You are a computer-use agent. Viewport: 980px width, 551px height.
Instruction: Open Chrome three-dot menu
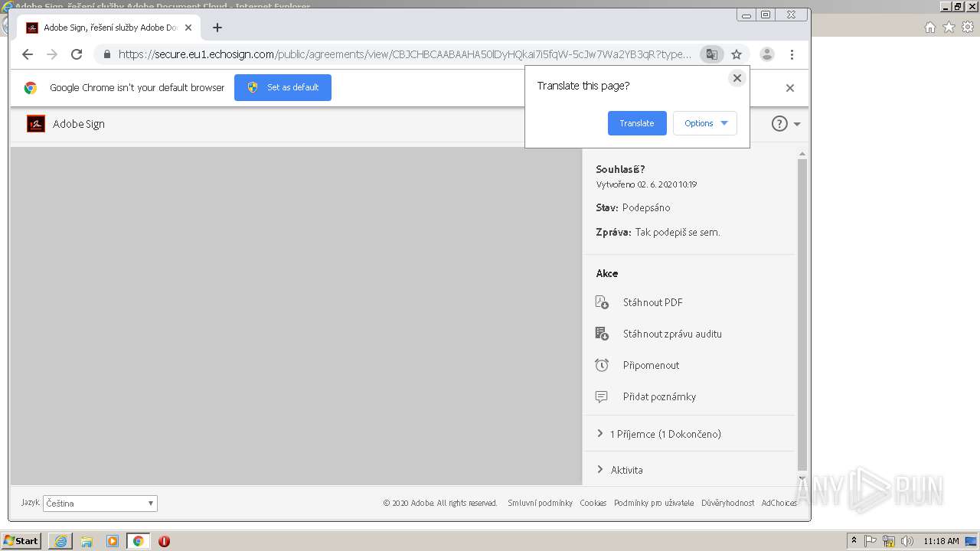tap(792, 54)
